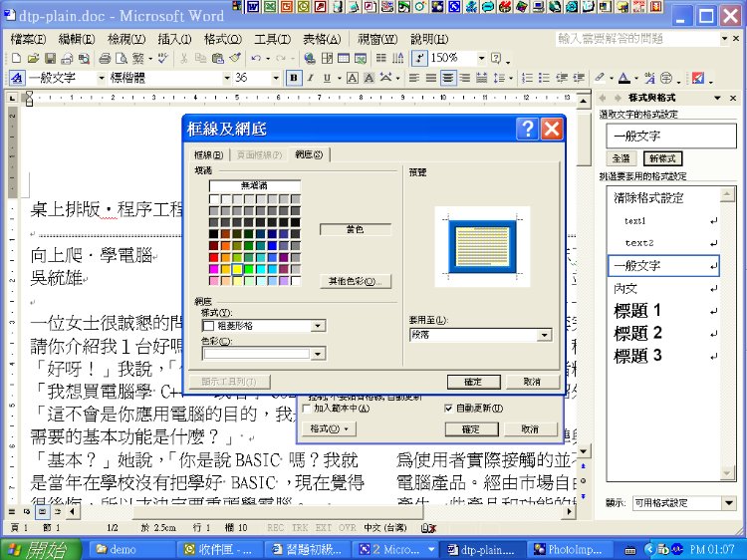
Task: Click the Align Right icon
Action: (464, 78)
